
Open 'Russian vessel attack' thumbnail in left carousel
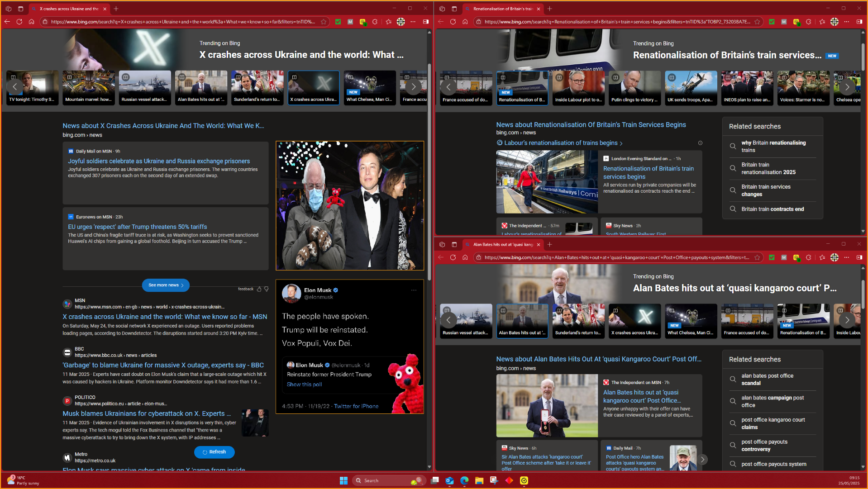click(x=145, y=88)
